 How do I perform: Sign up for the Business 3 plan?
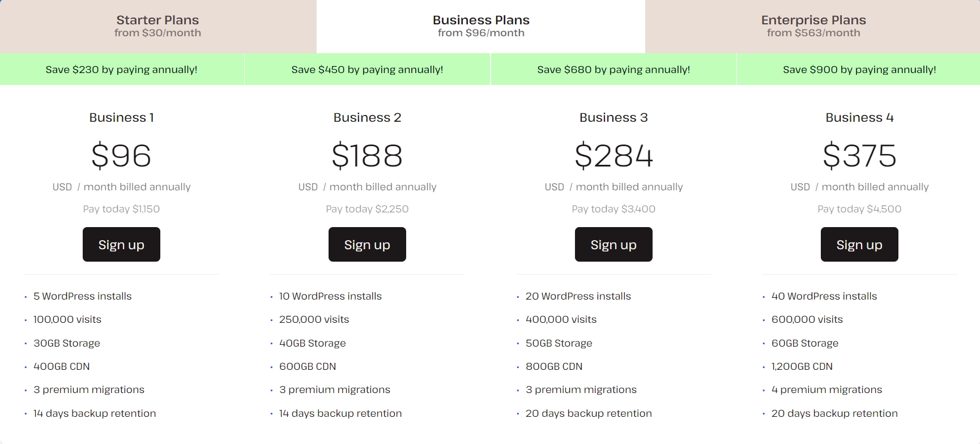tap(613, 244)
